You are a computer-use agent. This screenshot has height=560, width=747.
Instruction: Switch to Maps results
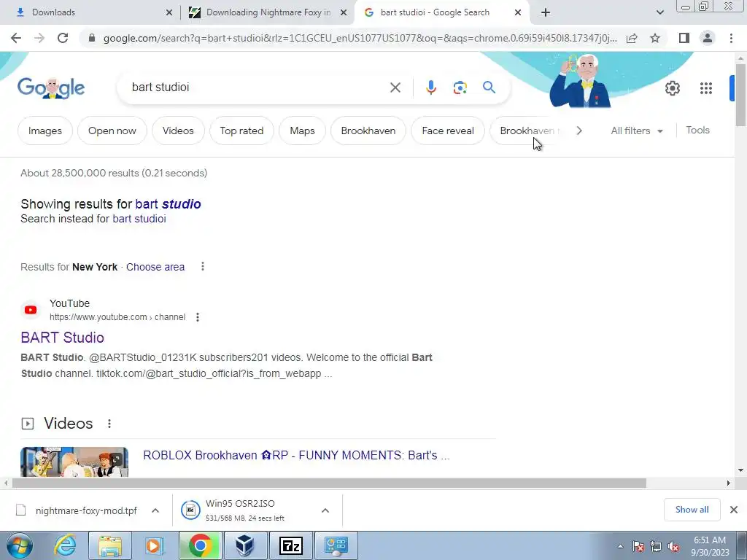tap(302, 131)
